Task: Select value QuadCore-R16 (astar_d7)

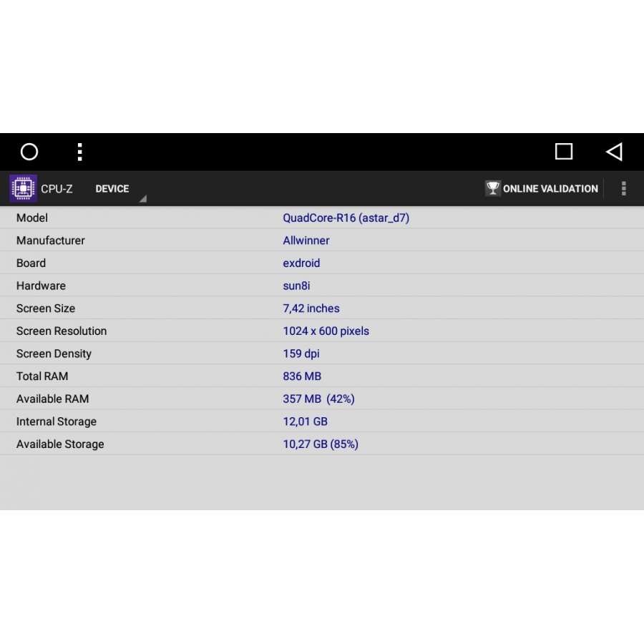Action: 346,218
